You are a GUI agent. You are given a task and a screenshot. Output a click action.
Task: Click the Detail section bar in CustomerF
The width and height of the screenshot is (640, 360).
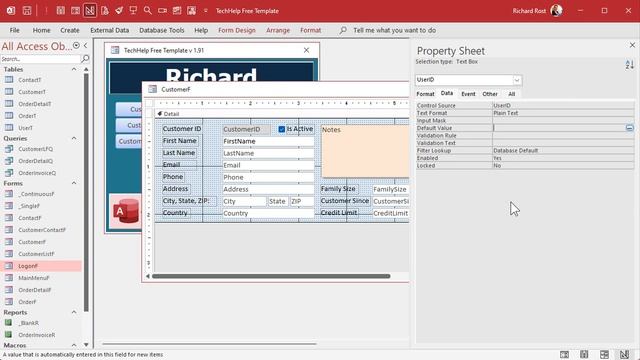[x=282, y=114]
